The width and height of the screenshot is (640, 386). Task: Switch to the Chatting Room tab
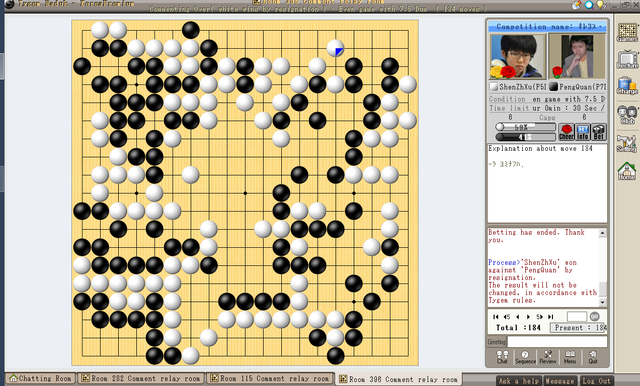click(x=41, y=378)
